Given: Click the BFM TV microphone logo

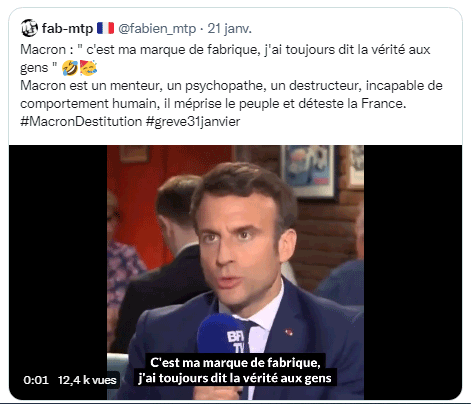Looking at the screenshot, I should click(236, 342).
